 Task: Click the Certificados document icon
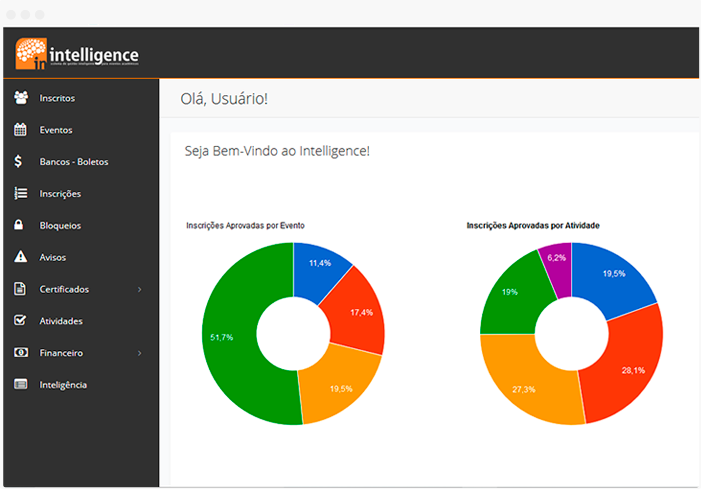[x=19, y=289]
